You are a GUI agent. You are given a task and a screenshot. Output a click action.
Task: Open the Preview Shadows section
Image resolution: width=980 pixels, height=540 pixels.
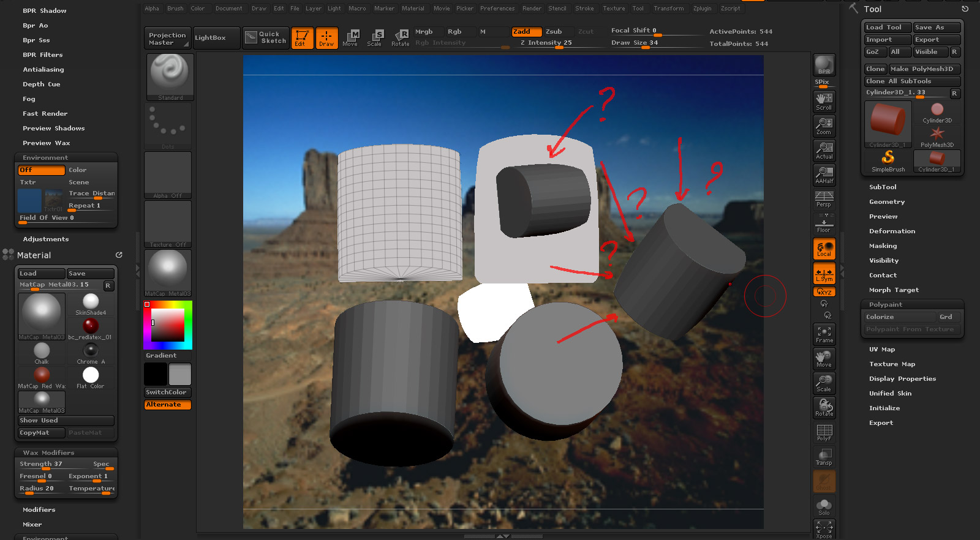[x=54, y=129]
